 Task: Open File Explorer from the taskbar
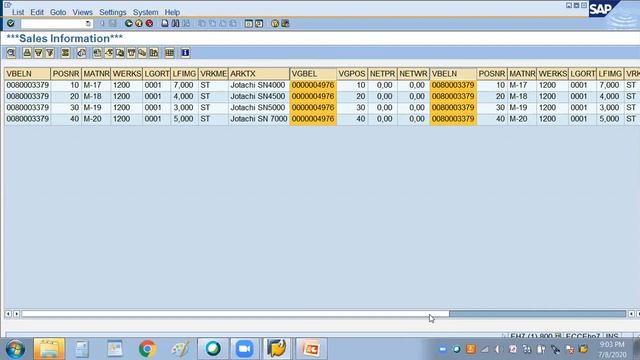tap(49, 349)
